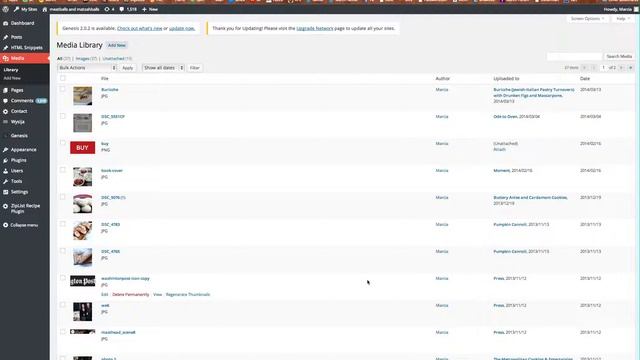Expand the Screen Options panel
The width and height of the screenshot is (640, 360).
pos(587,19)
